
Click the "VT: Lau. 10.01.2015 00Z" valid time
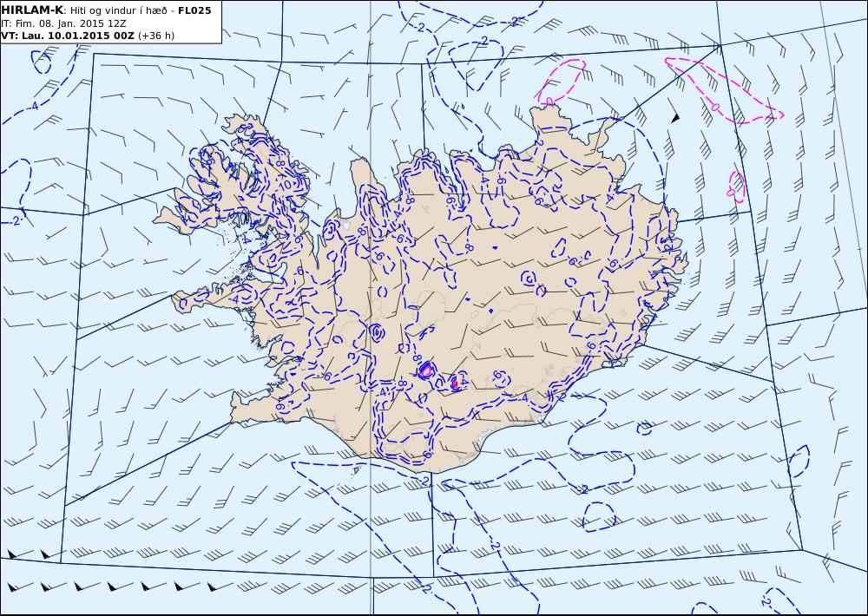68,36
